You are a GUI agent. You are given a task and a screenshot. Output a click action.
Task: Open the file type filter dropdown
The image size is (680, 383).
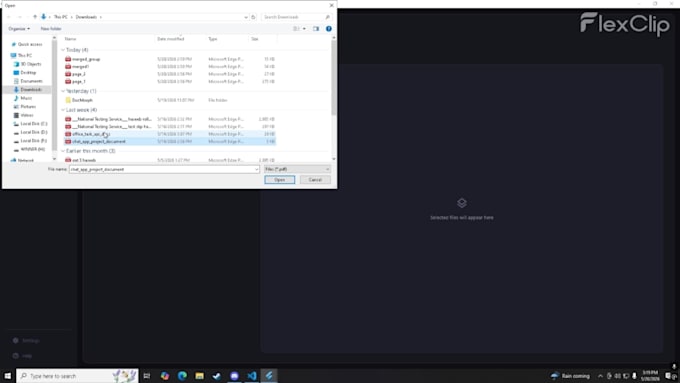tap(297, 169)
